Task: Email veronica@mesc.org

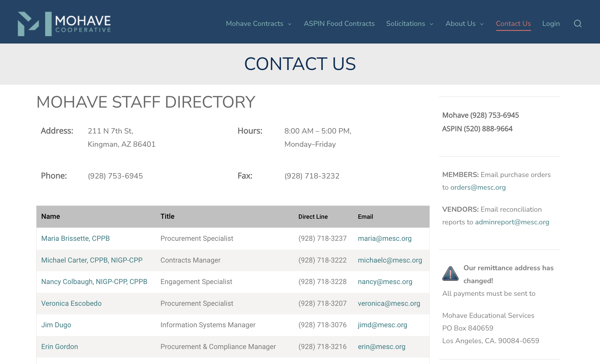Action: tap(389, 303)
